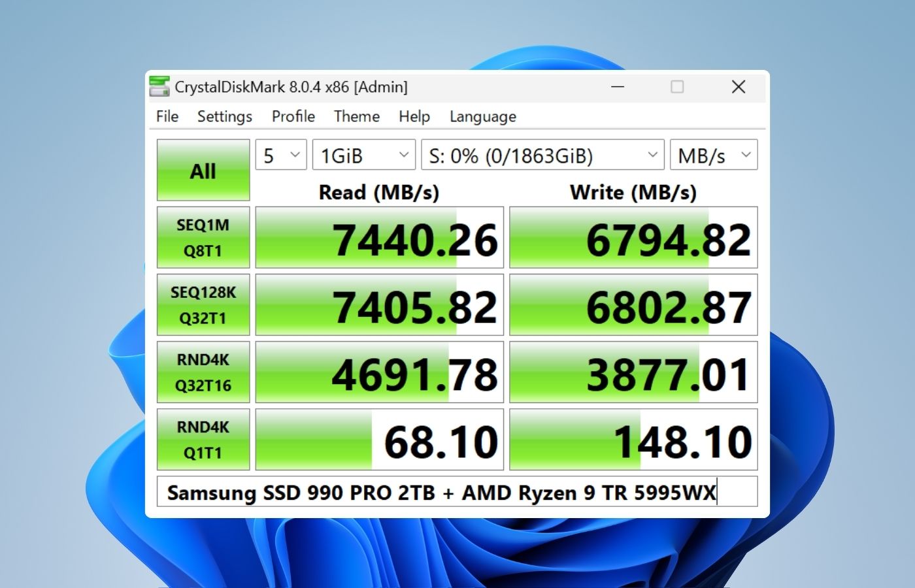Click the comment field with Samsung SSD text
The height and width of the screenshot is (588, 915).
click(x=457, y=491)
